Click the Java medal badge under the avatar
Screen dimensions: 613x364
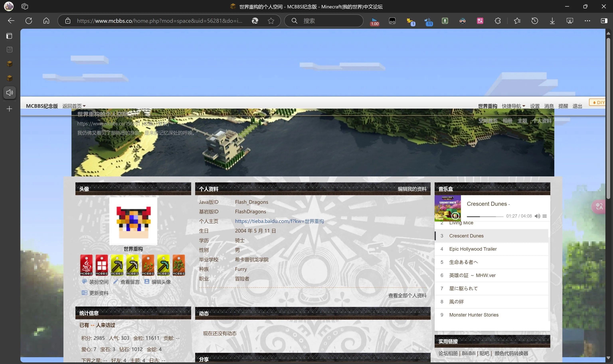[x=86, y=265]
